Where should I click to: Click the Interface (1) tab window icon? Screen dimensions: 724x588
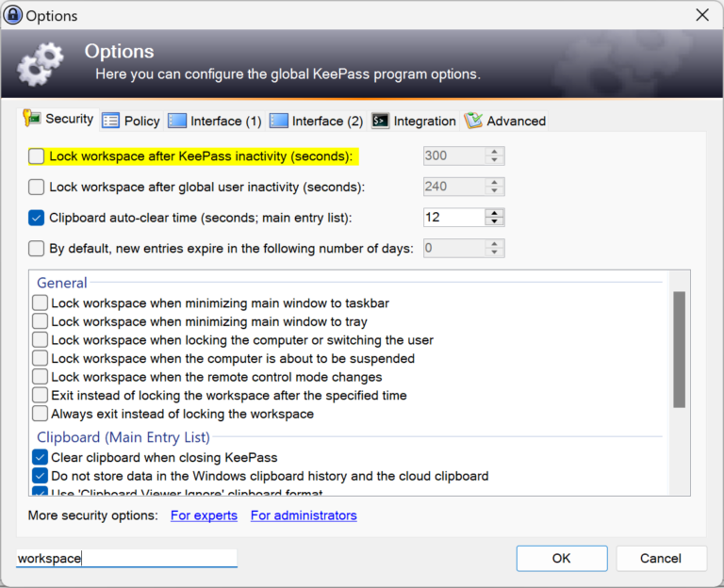click(x=177, y=121)
